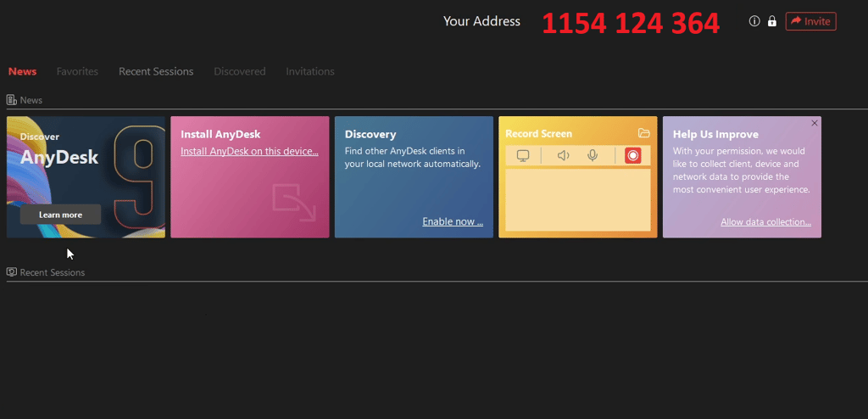Click the Your Address label
This screenshot has width=868, height=419.
[481, 21]
